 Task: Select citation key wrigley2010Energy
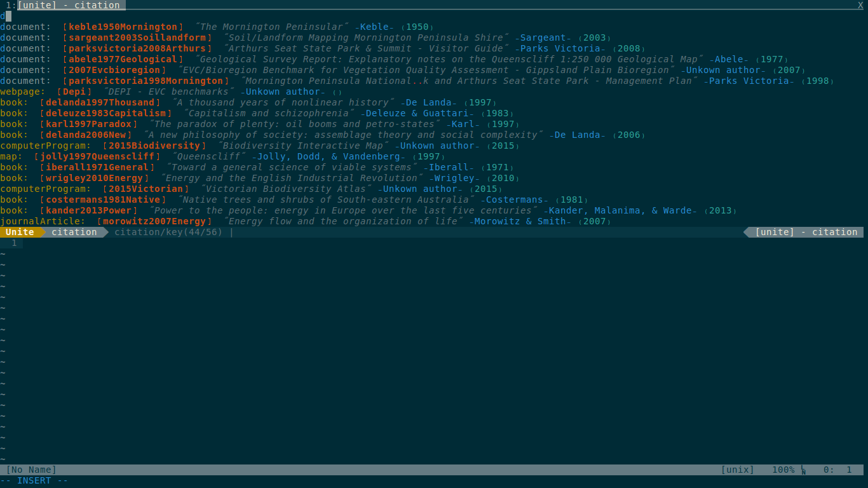(94, 178)
